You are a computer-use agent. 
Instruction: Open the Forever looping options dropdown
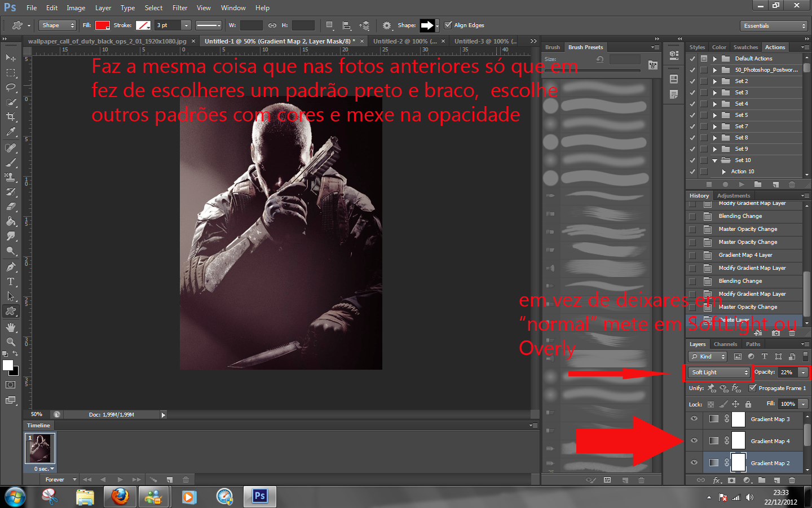(x=58, y=480)
